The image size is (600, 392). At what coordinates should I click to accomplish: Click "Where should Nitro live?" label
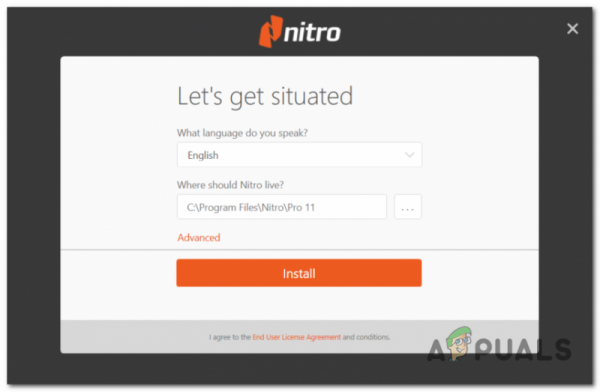pos(230,185)
